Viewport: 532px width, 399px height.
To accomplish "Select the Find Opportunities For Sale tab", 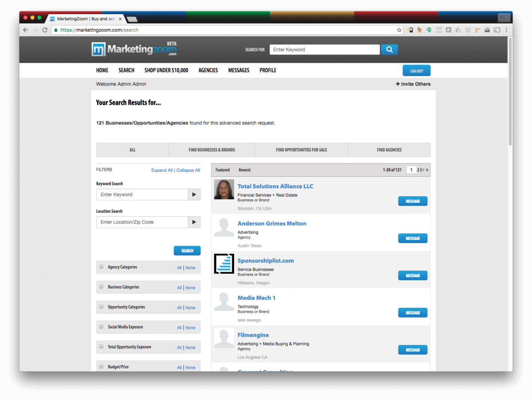I will [x=301, y=150].
